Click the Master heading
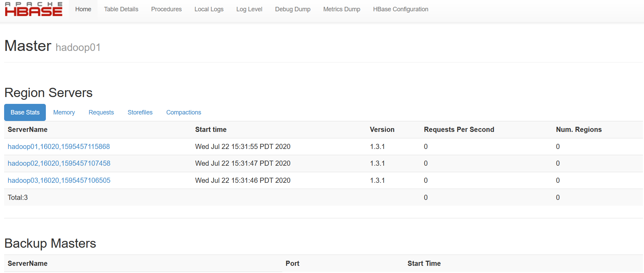 tap(28, 46)
